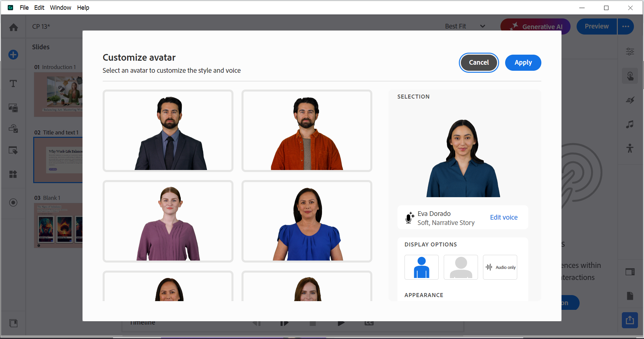Click the Generative AI button
The width and height of the screenshot is (644, 339).
535,26
